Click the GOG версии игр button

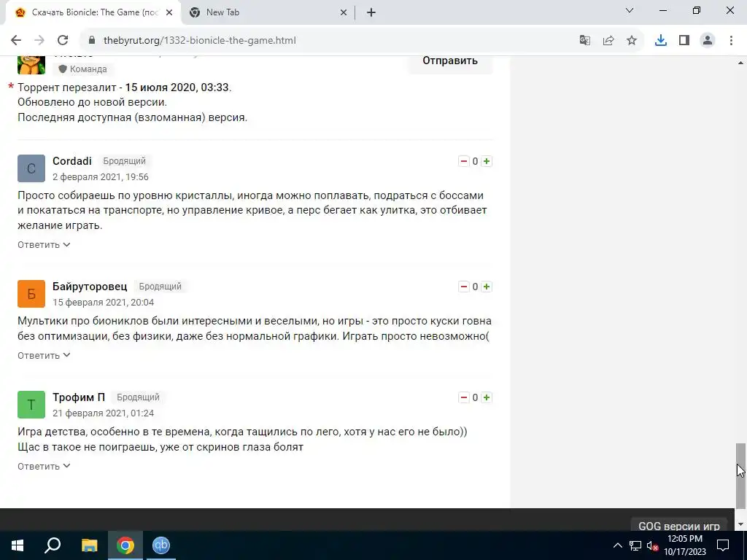tap(679, 525)
